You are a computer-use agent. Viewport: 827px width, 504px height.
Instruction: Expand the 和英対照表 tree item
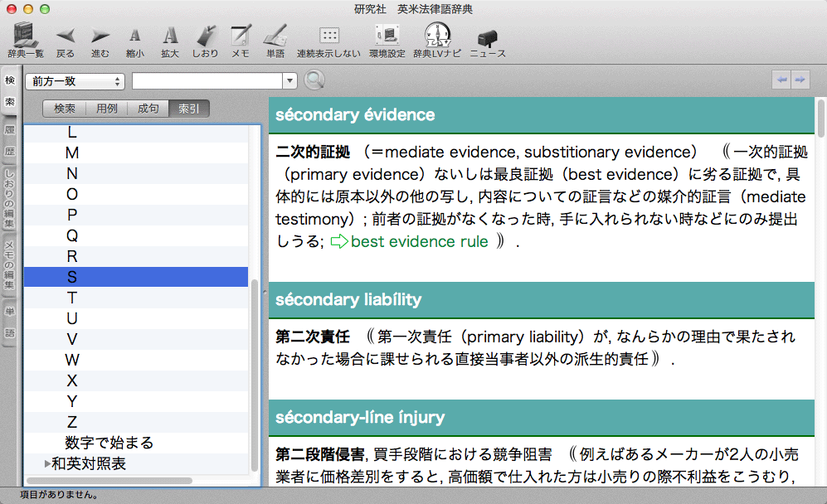[x=47, y=463]
